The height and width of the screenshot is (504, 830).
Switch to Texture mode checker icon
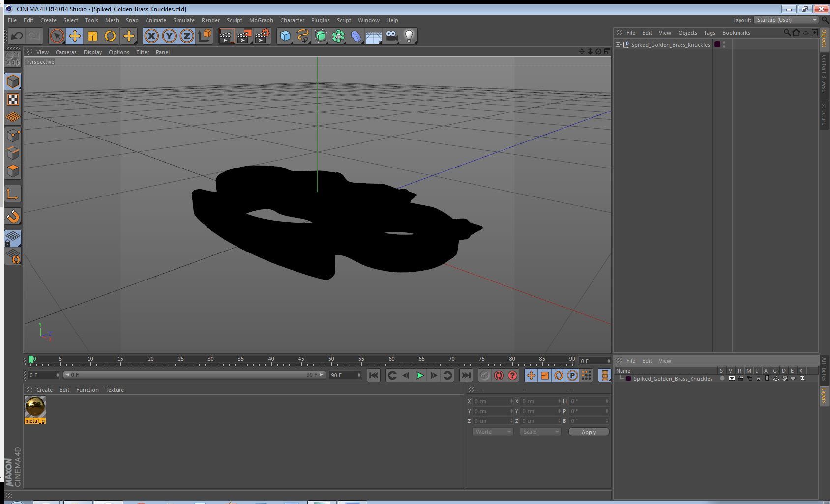coord(13,100)
